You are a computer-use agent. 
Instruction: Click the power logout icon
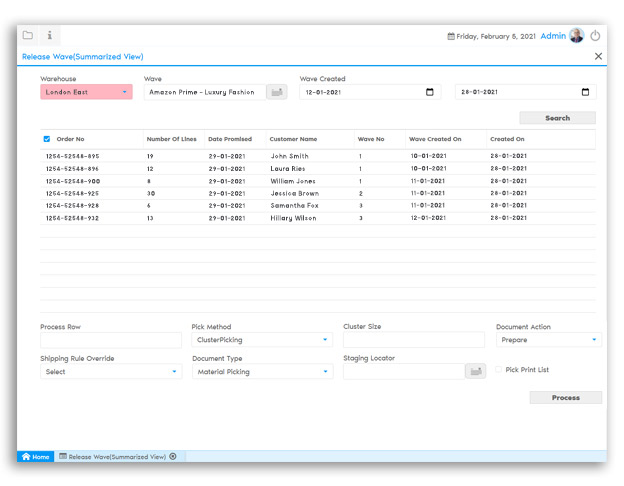pos(596,35)
